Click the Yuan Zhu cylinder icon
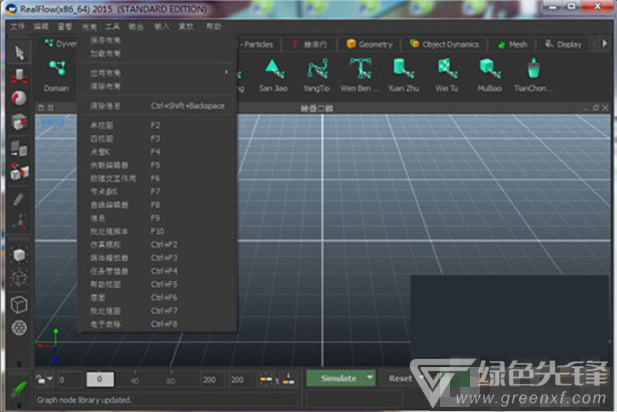 pyautogui.click(x=403, y=76)
